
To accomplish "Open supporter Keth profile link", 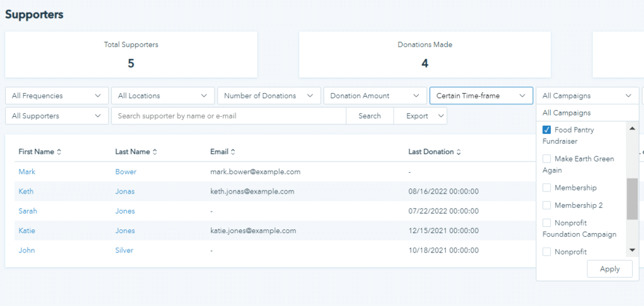I will (x=26, y=192).
